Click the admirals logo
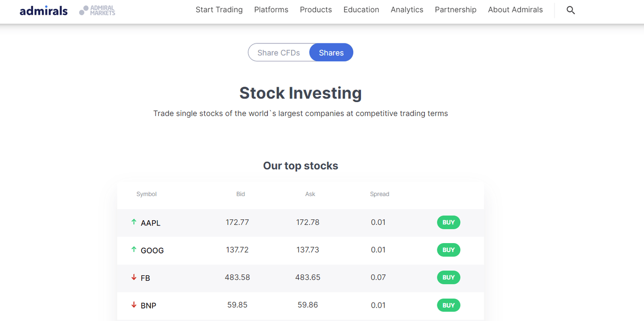Screen dimensions: 644x321 44,10
